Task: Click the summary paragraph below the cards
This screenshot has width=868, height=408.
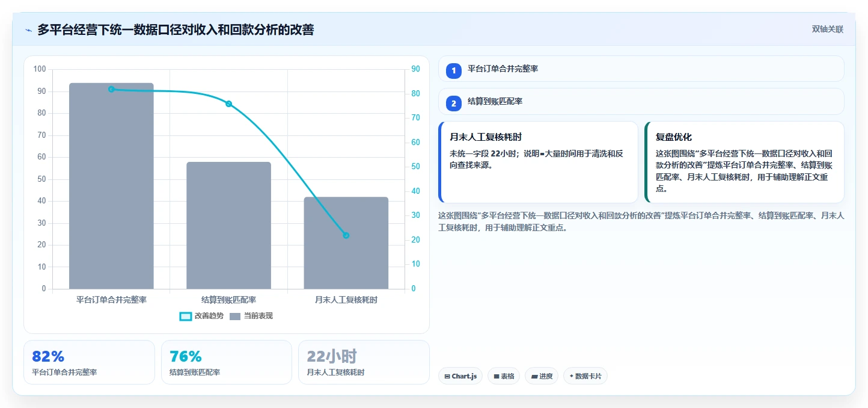Action: 641,221
